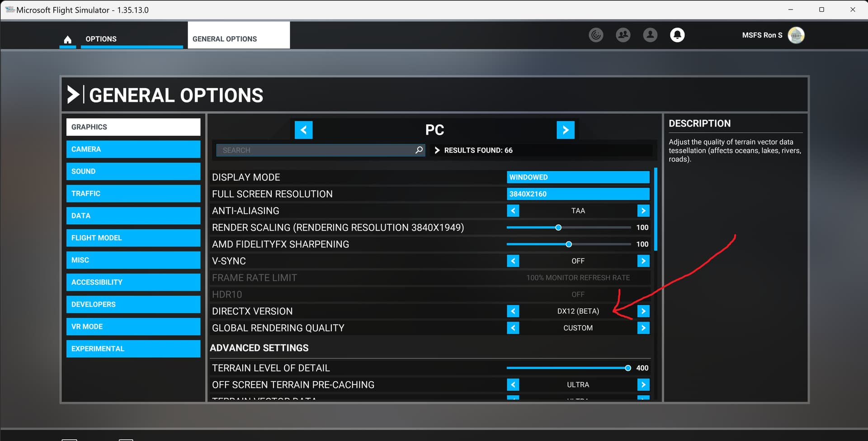
Task: Click left arrow for Global Rendering Quality
Action: click(x=513, y=328)
